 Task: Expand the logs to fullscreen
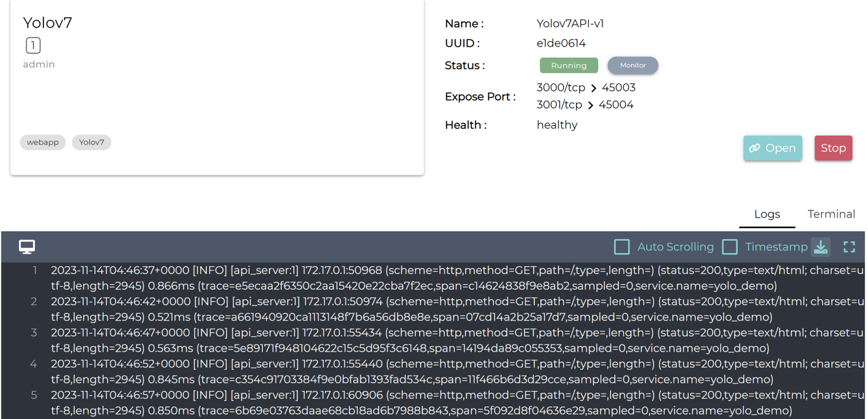click(849, 247)
